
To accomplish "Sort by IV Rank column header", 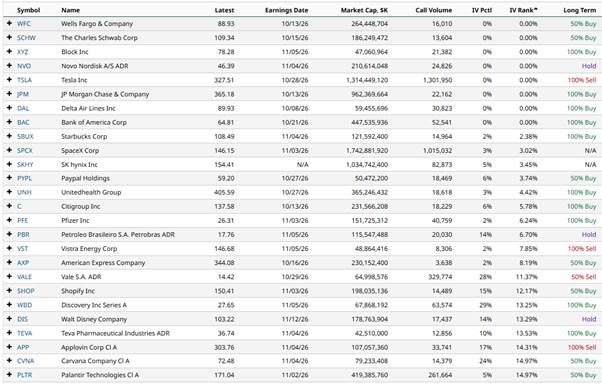I will 523,10.
